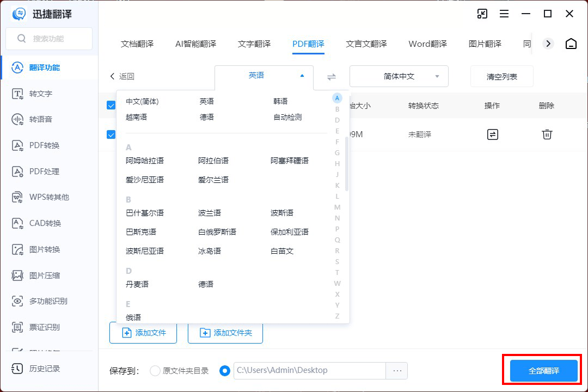Choose 阿塞拜疆语 from the language list
The height and width of the screenshot is (392, 588).
tap(290, 161)
